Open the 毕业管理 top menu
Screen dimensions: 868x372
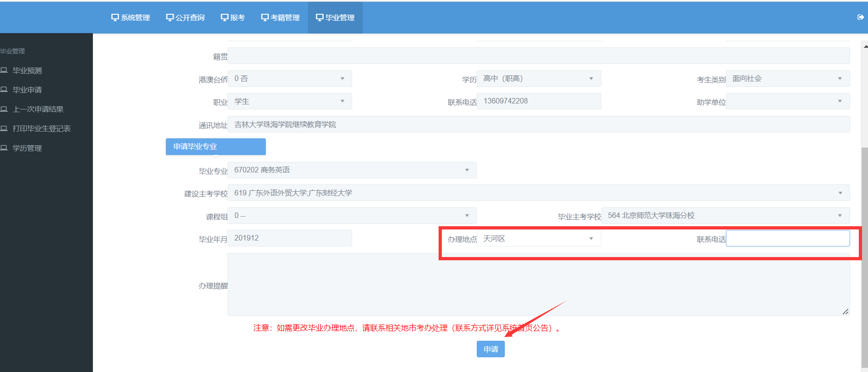[x=335, y=17]
